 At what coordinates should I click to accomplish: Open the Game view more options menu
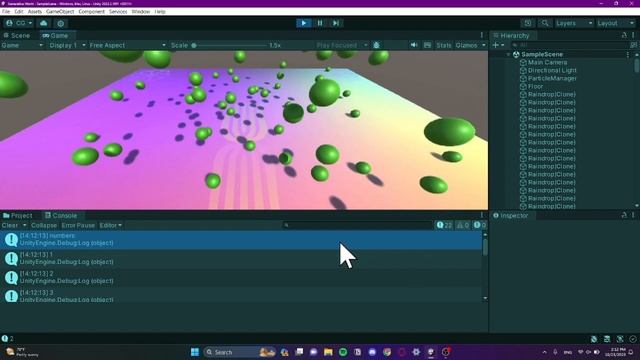(x=482, y=36)
